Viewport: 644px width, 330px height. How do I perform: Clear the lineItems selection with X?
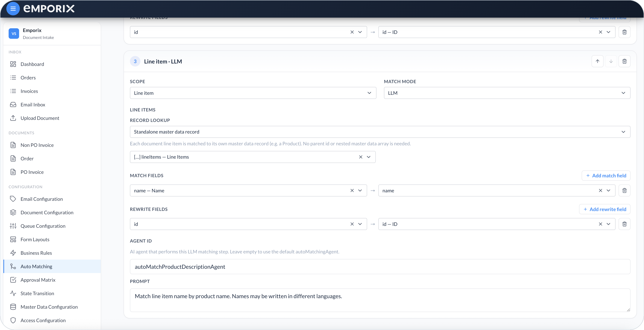click(x=361, y=157)
